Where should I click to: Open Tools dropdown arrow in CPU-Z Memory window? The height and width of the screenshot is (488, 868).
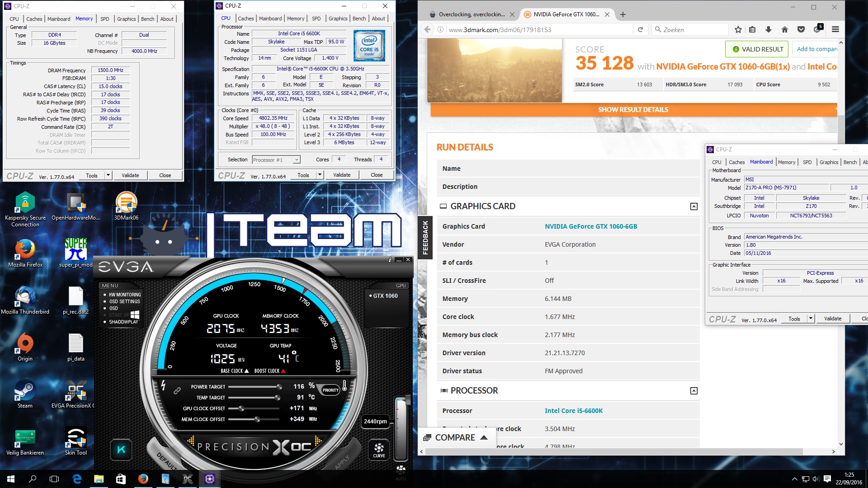(x=108, y=175)
